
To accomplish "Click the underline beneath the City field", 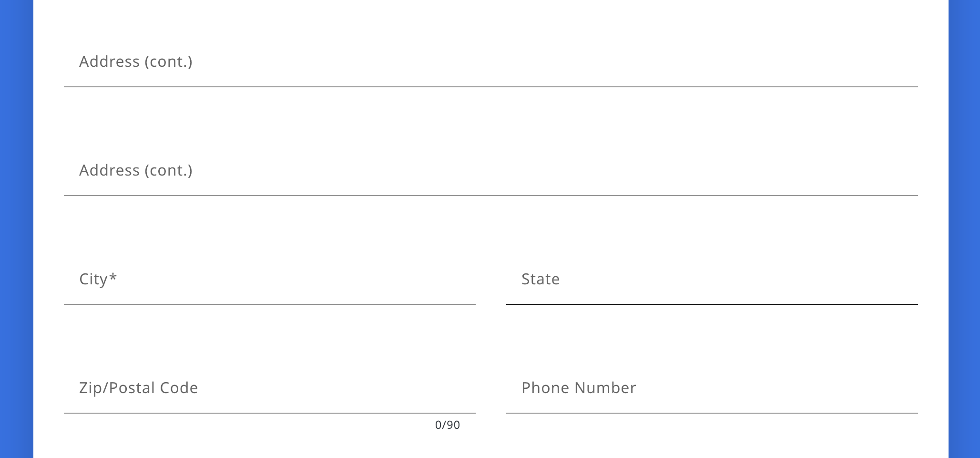I will coord(269,304).
